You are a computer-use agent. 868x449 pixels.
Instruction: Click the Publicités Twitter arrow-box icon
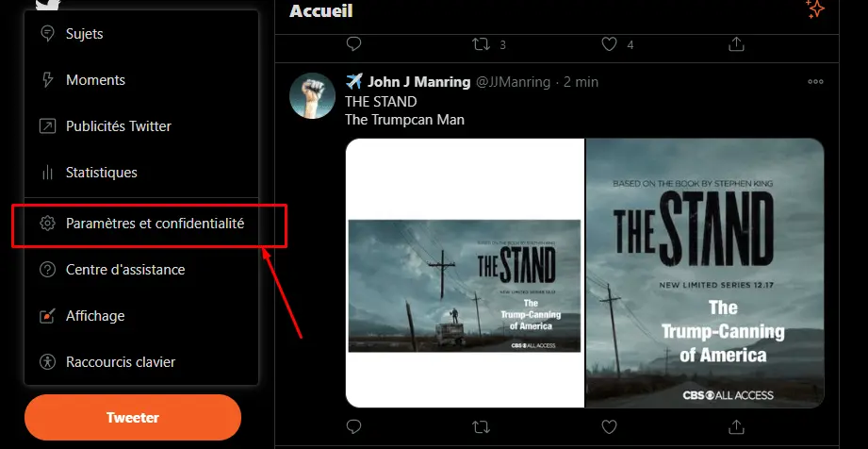pyautogui.click(x=48, y=126)
